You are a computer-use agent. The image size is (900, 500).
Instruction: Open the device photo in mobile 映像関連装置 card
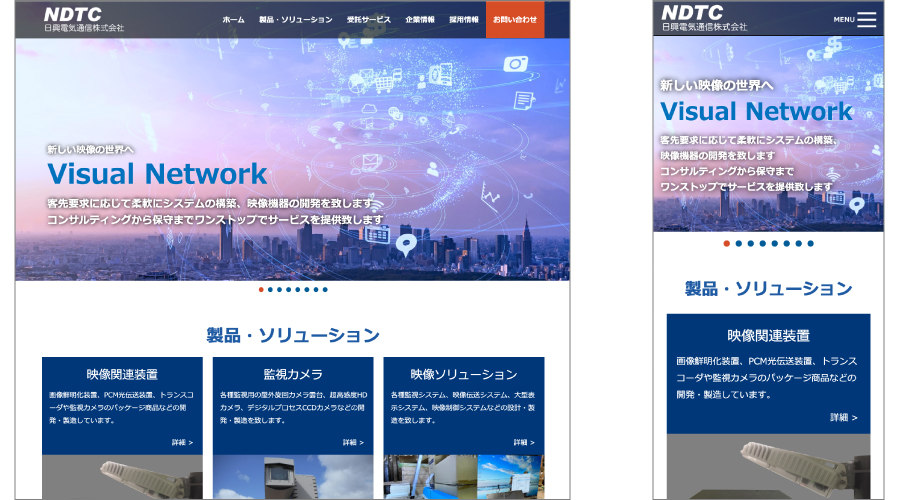pyautogui.click(x=769, y=466)
